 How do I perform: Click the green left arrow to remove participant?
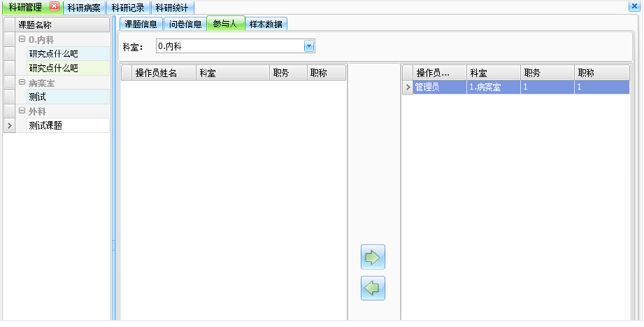pos(373,288)
